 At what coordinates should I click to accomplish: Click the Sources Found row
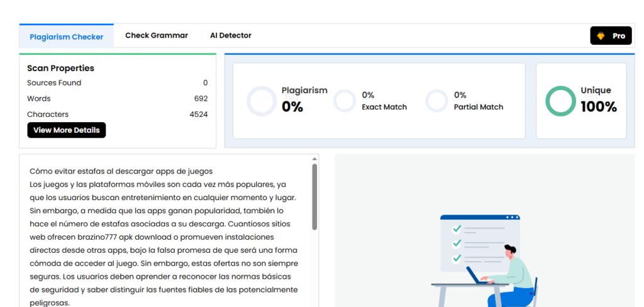117,83
